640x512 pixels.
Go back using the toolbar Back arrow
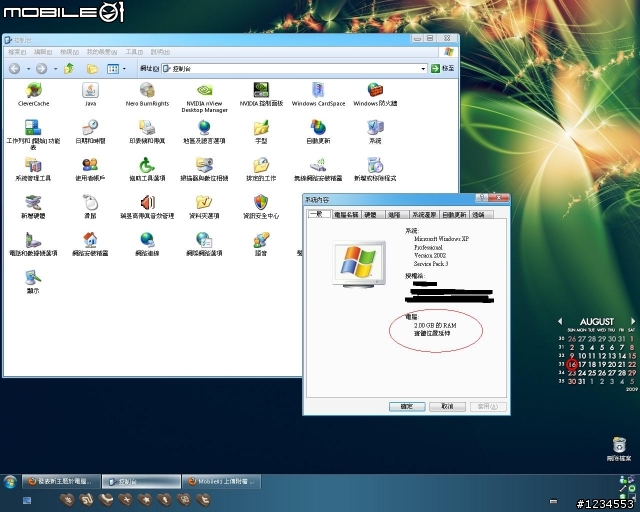[x=15, y=69]
